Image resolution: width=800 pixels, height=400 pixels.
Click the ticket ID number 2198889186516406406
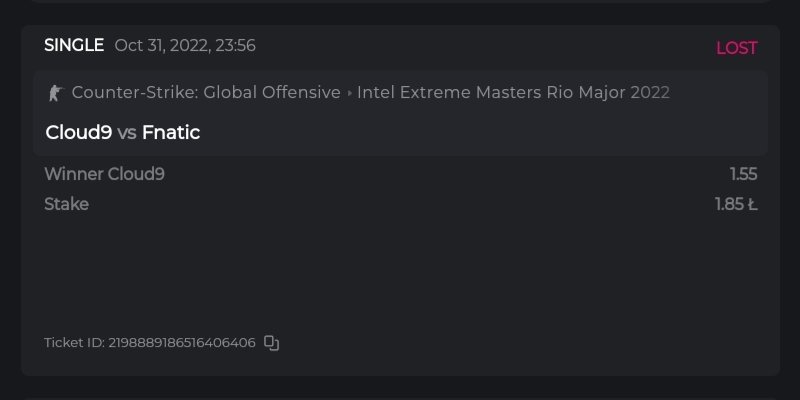click(x=182, y=343)
